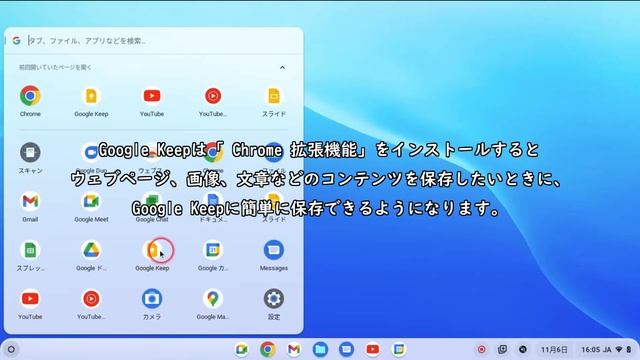Click the red screen recording stop indicator

point(482,349)
